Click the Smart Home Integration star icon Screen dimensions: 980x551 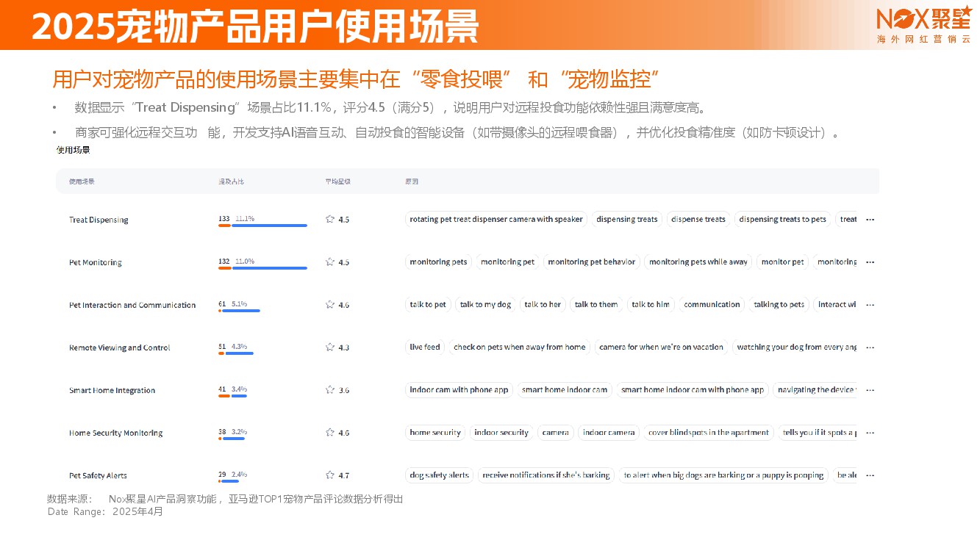pyautogui.click(x=330, y=389)
